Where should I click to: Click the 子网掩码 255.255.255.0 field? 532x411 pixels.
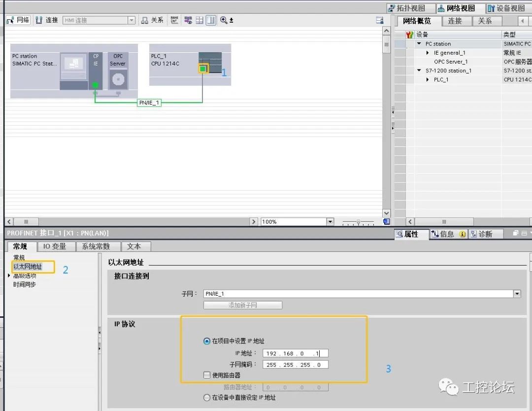[x=295, y=365]
